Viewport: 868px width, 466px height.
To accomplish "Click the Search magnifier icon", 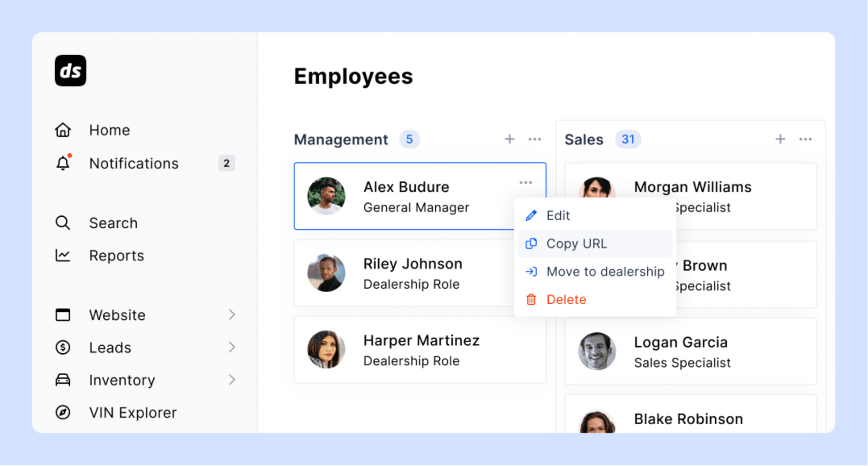I will (63, 223).
